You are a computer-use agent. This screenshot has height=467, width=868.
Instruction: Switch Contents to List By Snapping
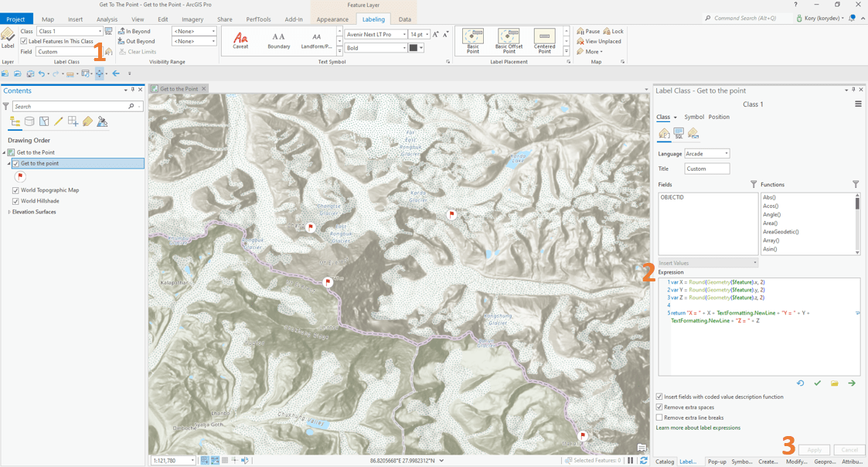(x=73, y=121)
